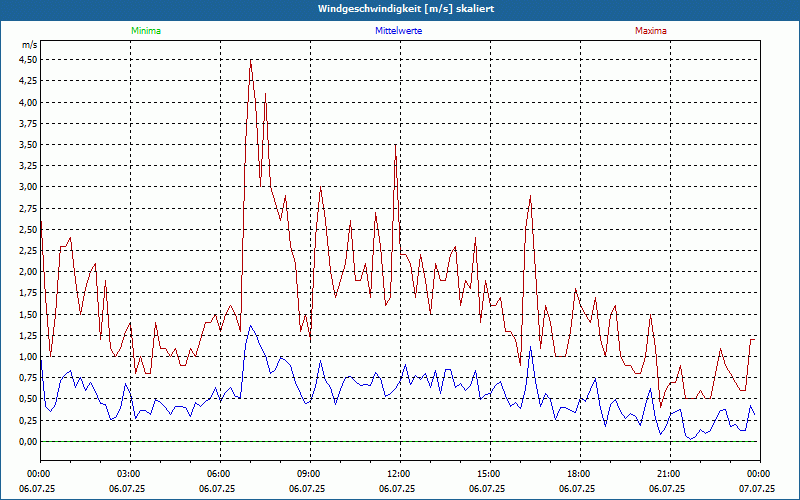
Task: Click the 15:00 time axis label
Action: (490, 474)
